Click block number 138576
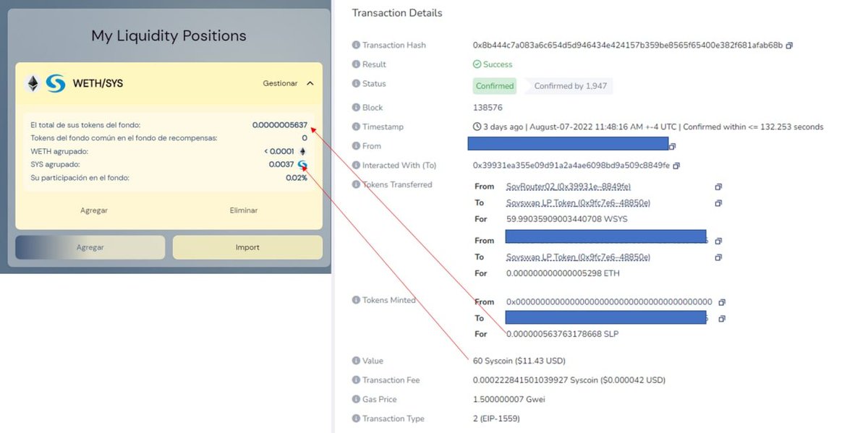The image size is (868, 433). click(x=488, y=108)
